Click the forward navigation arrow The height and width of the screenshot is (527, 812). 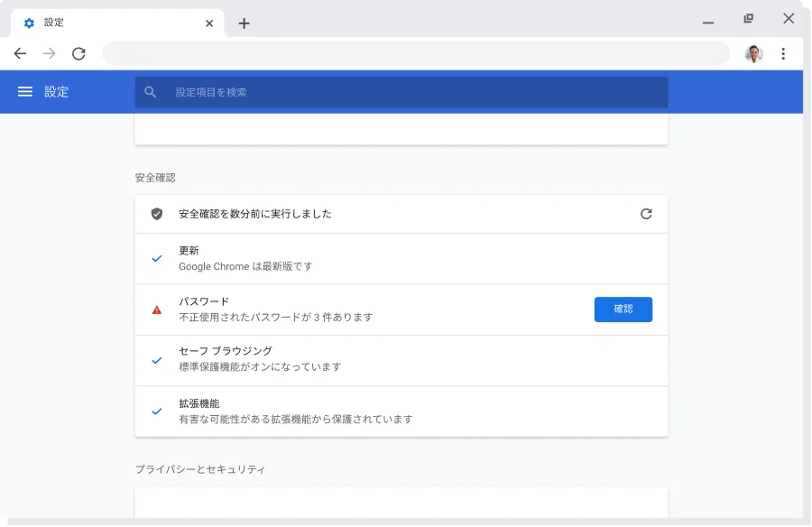coord(49,54)
